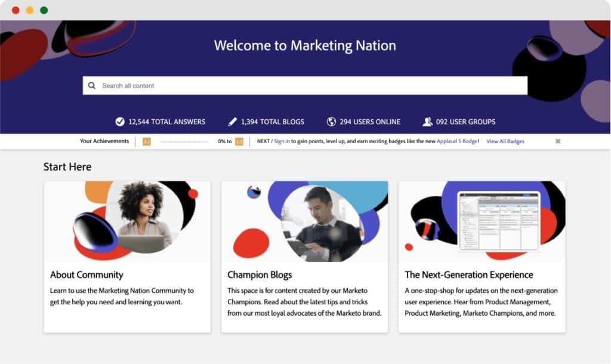611x364 pixels.
Task: Follow the Sign in link
Action: pos(282,141)
